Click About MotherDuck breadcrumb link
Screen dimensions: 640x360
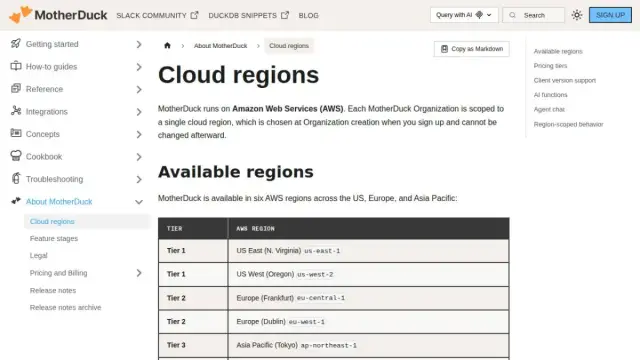tap(220, 46)
